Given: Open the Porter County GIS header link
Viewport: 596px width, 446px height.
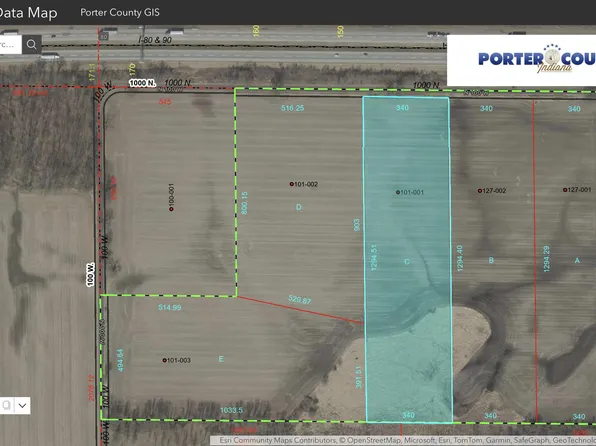Looking at the screenshot, I should point(120,13).
